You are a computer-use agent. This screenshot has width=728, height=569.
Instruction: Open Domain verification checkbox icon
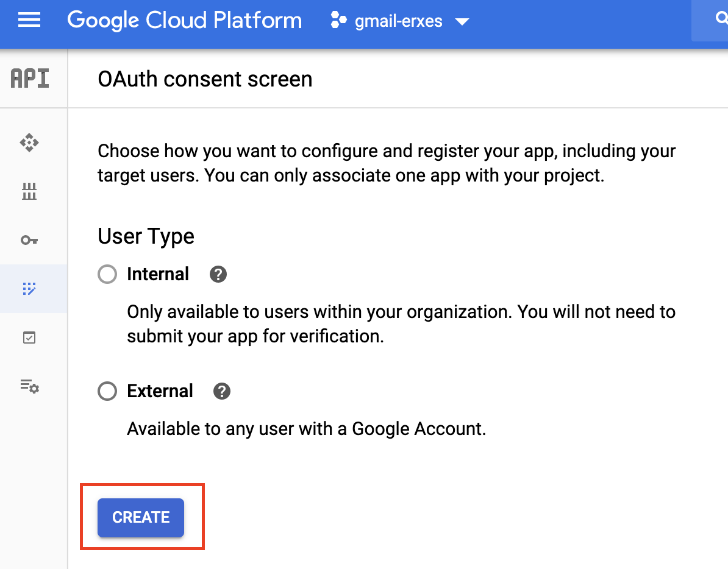coord(29,337)
